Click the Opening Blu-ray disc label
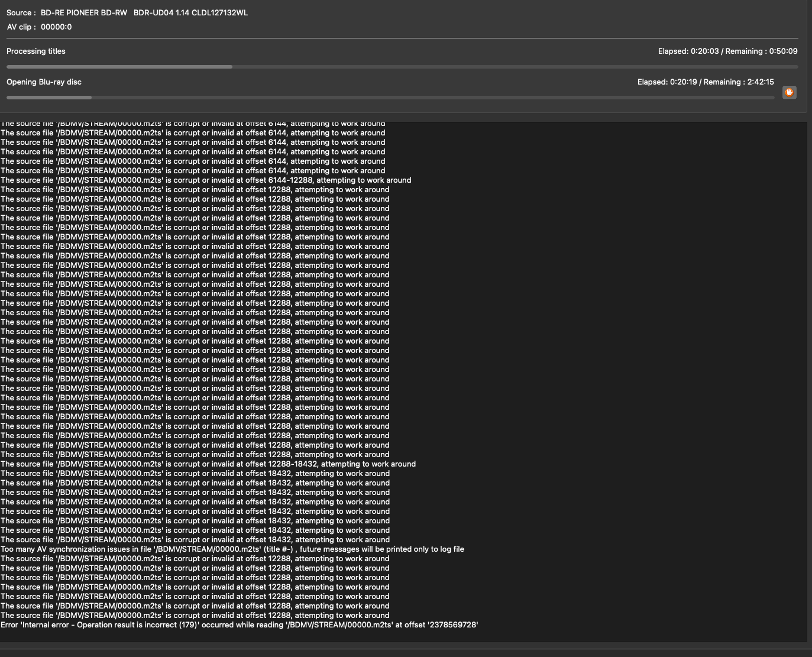812x657 pixels. (x=44, y=82)
